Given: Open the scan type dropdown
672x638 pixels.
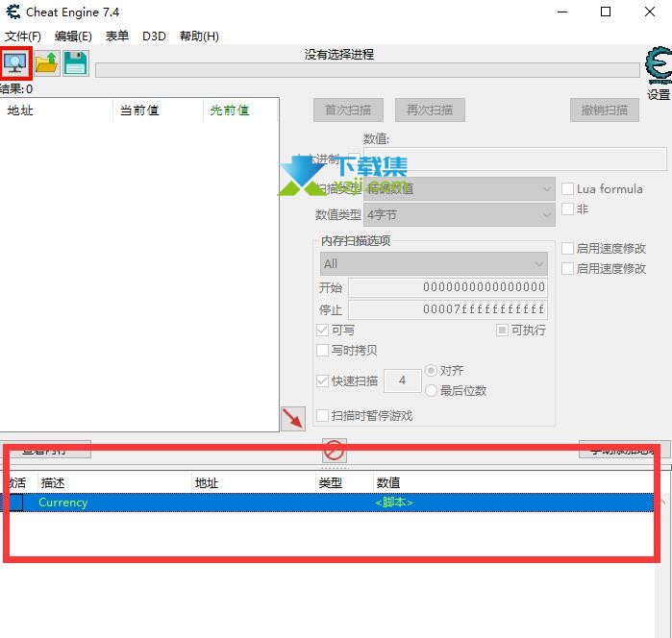Looking at the screenshot, I should 459,189.
